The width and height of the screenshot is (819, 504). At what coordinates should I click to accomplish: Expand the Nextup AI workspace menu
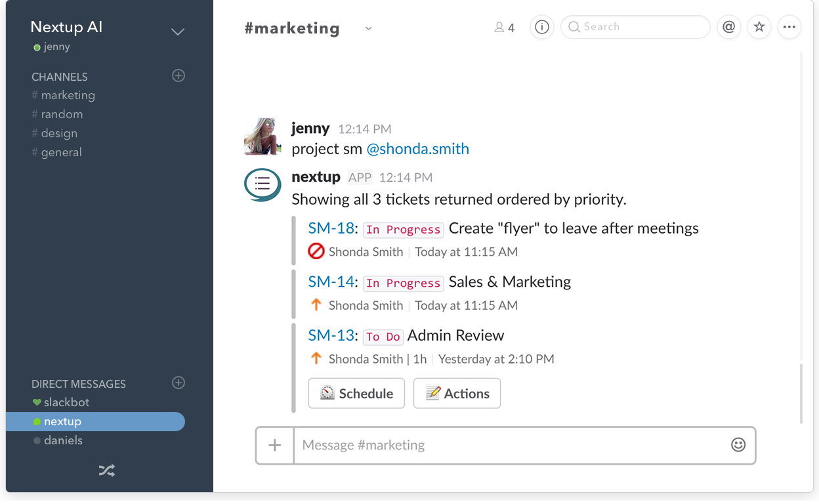[x=177, y=31]
